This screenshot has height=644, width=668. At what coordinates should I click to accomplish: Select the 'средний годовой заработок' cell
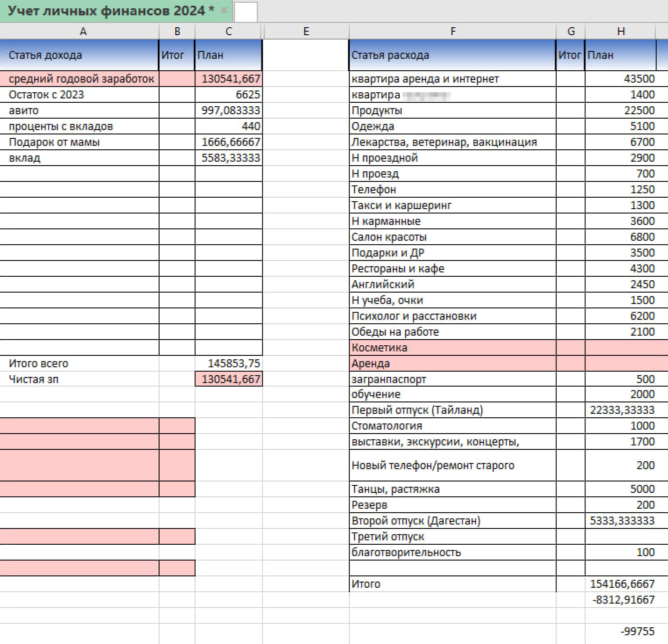[x=79, y=79]
